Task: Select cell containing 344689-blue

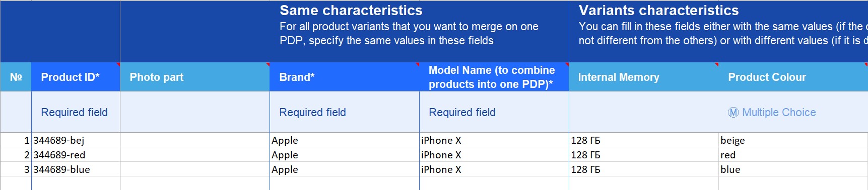Action: pos(76,169)
